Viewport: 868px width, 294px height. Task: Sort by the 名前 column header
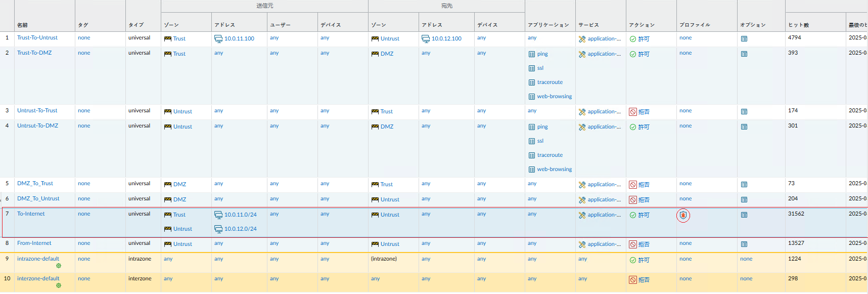(x=22, y=25)
